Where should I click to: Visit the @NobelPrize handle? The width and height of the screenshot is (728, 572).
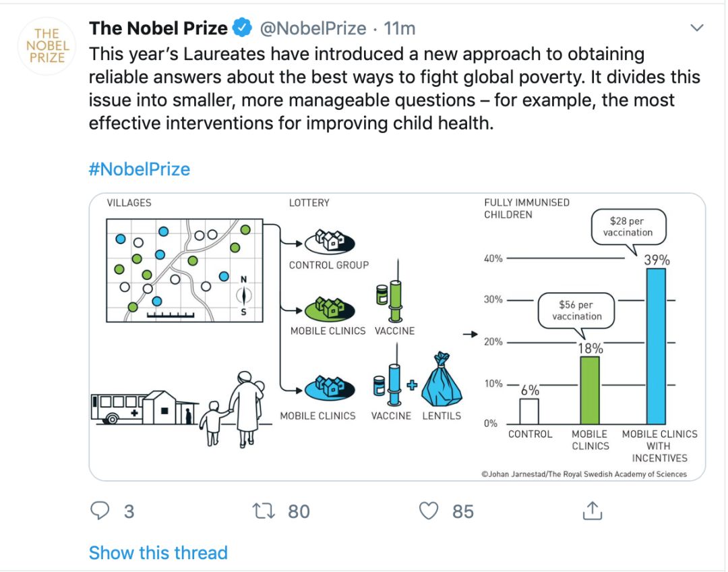coord(313,28)
